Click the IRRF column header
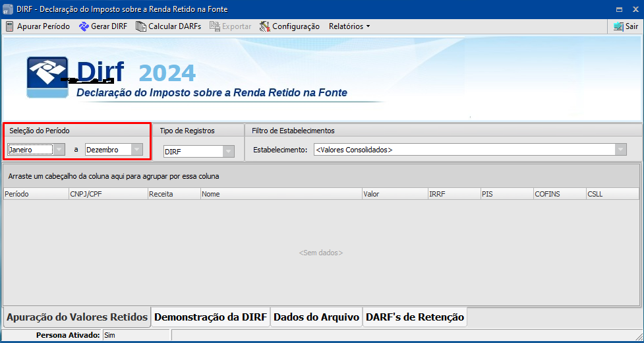 [453, 195]
